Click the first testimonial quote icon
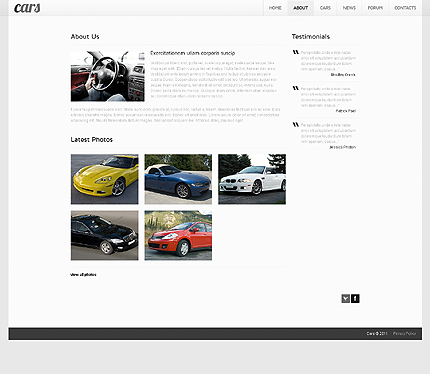This screenshot has height=374, width=430. tap(296, 52)
